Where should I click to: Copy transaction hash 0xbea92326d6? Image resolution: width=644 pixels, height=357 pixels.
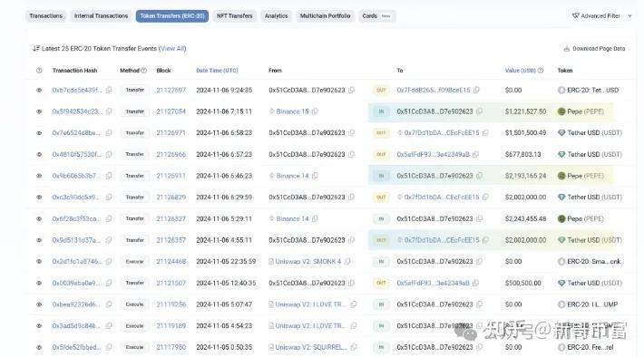[x=109, y=304]
